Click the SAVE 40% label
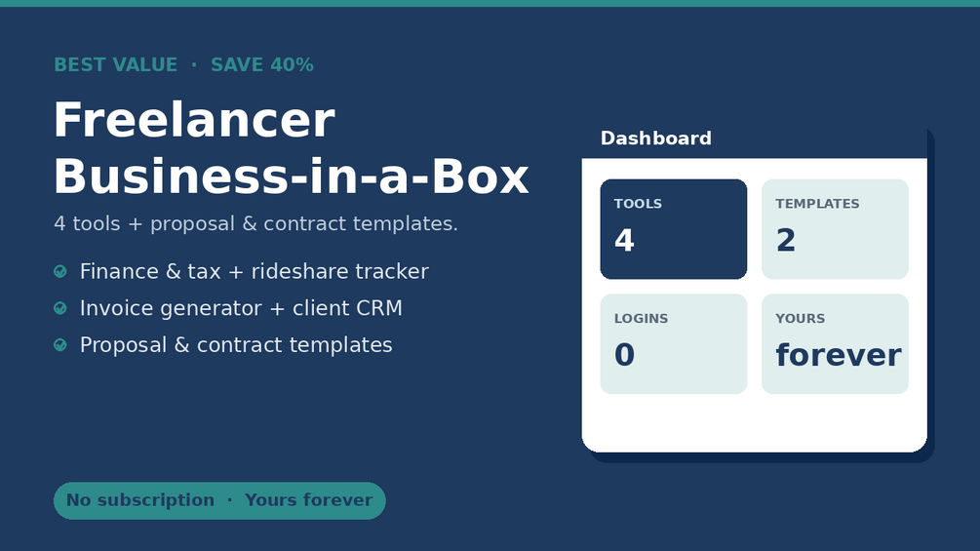 coord(262,65)
